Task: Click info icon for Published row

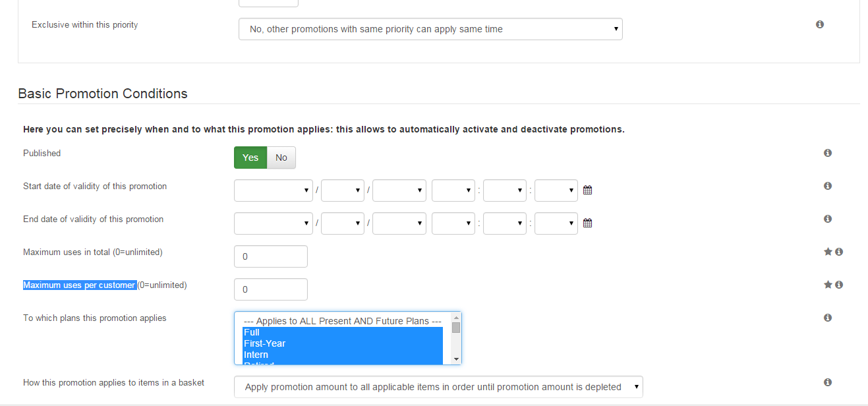Action: tap(828, 153)
